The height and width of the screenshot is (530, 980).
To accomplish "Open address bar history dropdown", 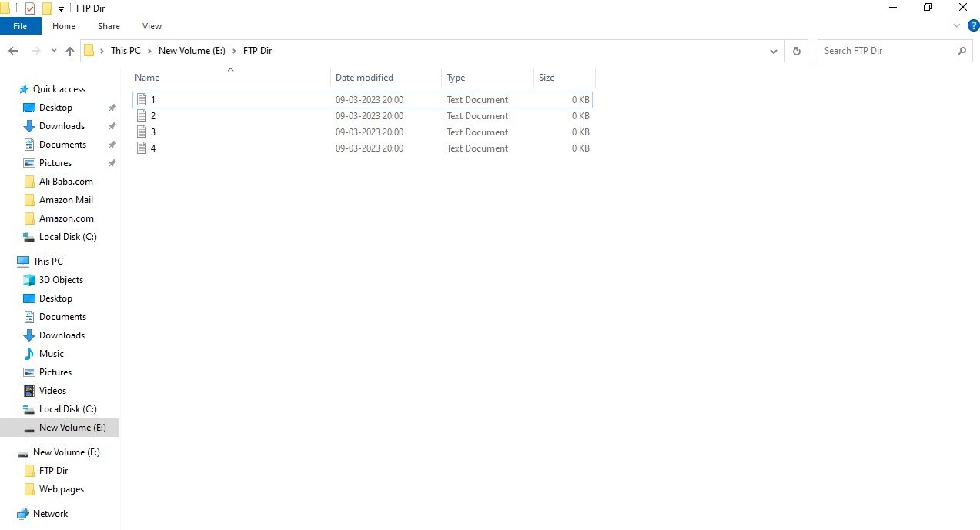I will tap(774, 51).
